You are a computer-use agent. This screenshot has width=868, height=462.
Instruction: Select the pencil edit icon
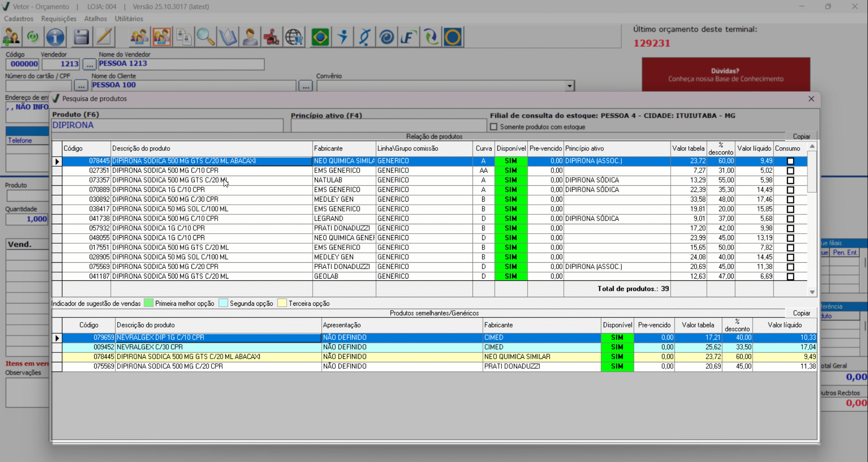click(x=104, y=37)
